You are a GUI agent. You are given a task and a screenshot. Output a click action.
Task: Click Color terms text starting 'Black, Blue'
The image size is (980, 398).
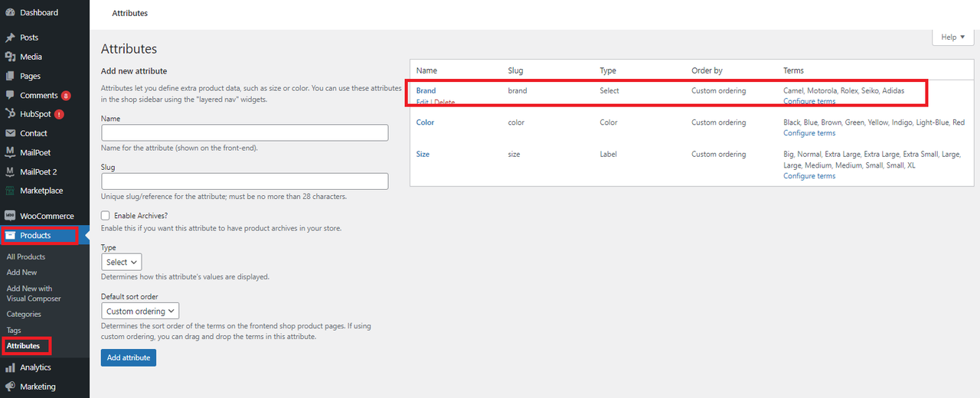tap(874, 122)
